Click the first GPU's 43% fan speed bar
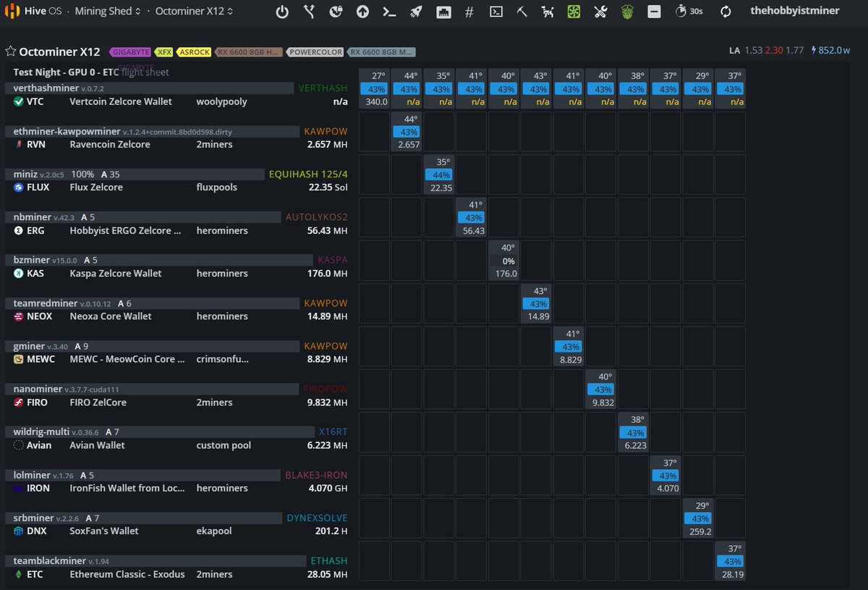The height and width of the screenshot is (590, 868). pos(374,88)
